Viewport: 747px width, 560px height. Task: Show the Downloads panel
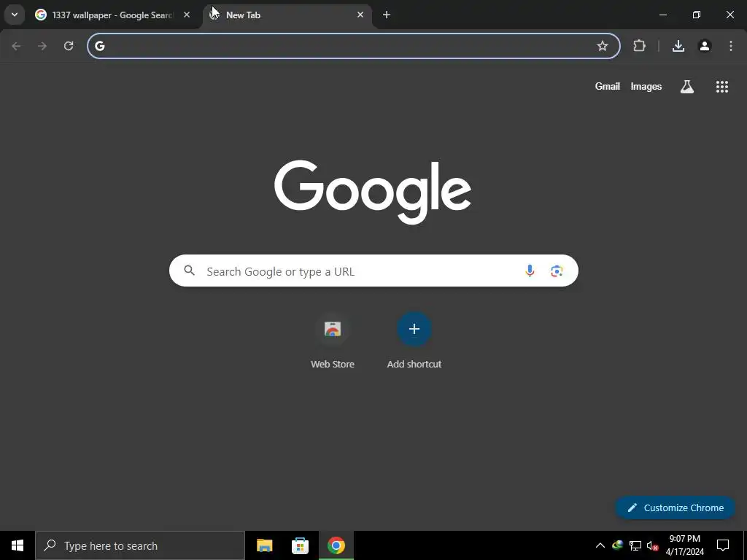[x=678, y=46]
